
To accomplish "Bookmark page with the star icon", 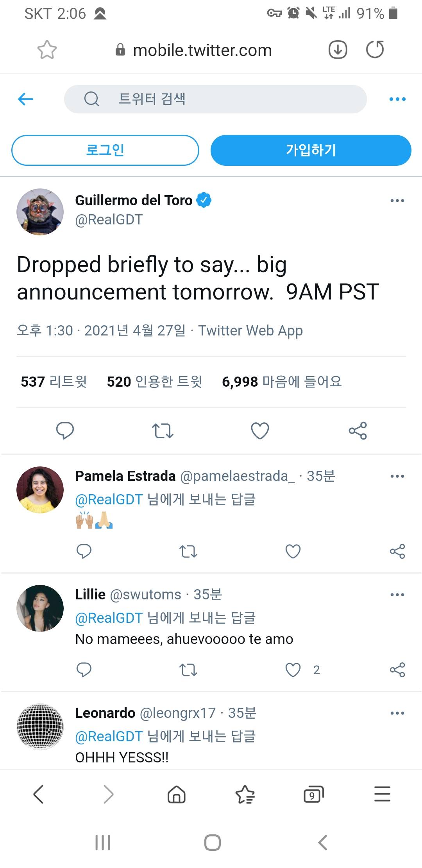I will click(x=47, y=50).
